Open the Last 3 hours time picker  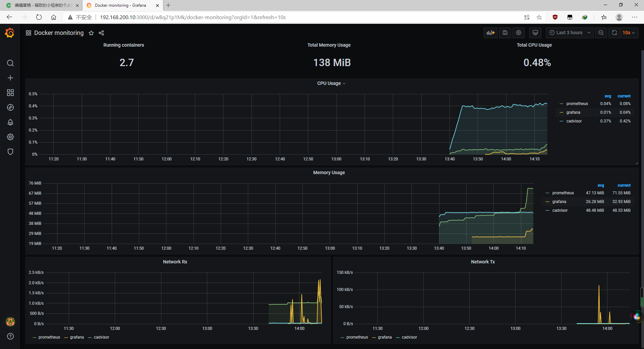(570, 33)
